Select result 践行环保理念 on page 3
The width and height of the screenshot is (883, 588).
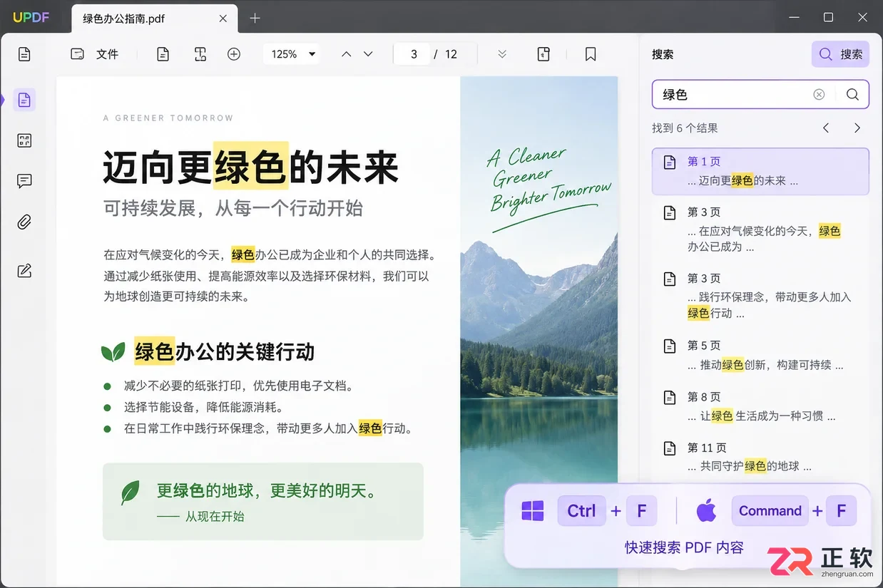click(760, 296)
